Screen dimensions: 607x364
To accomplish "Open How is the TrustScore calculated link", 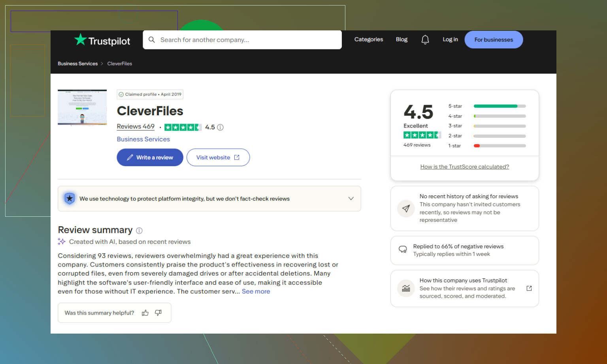I will 465,167.
